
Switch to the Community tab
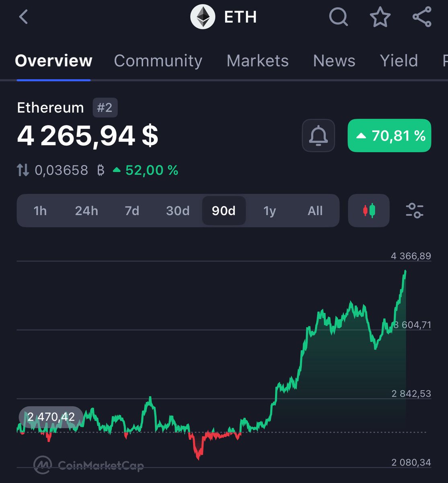158,61
